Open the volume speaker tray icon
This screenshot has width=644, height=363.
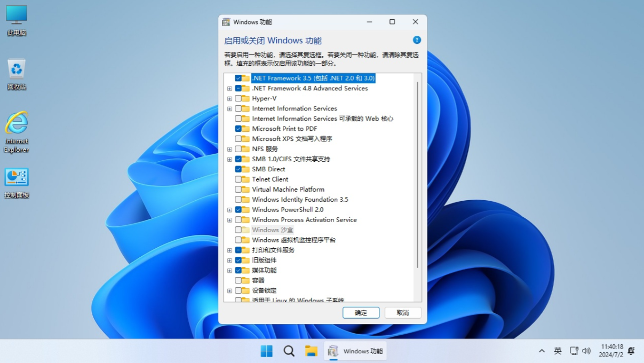pos(586,351)
